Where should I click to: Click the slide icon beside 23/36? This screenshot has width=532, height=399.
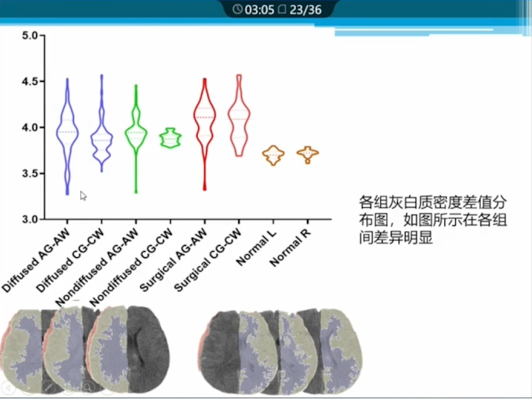282,9
